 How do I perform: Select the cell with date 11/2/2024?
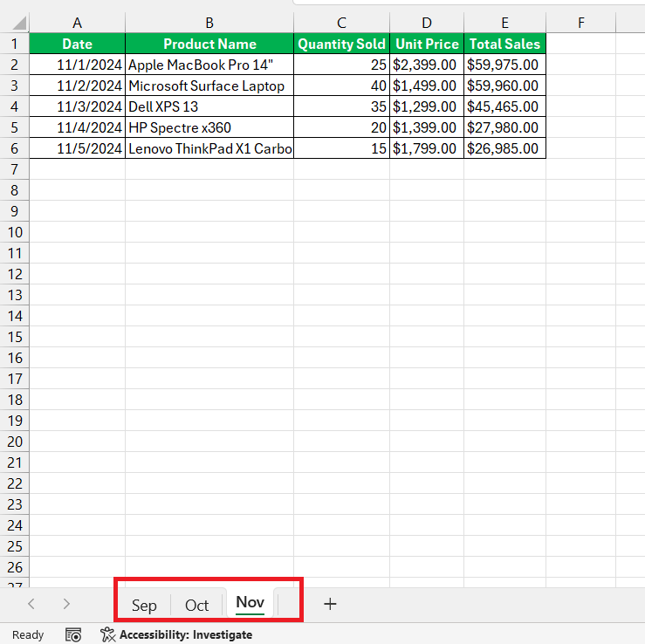(x=78, y=86)
